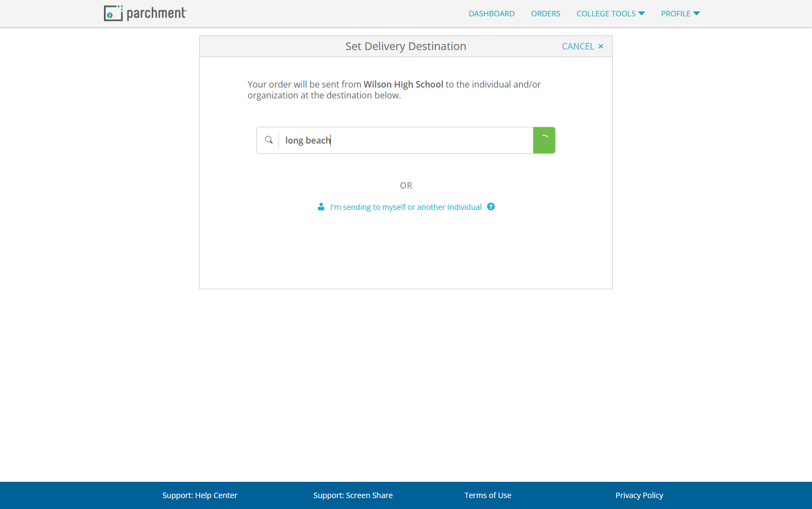
Task: Click the green loading search button
Action: pyautogui.click(x=544, y=140)
